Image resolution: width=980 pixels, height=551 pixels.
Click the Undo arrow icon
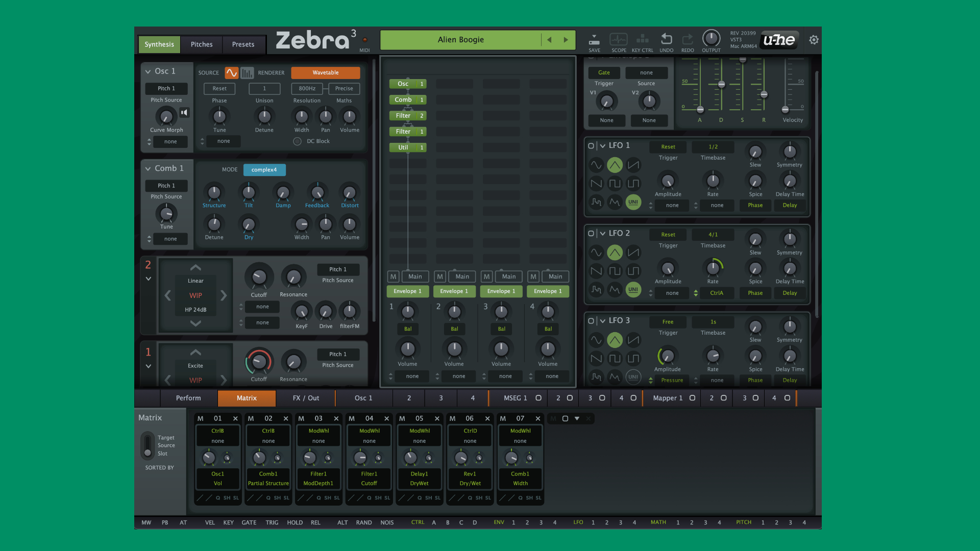(x=666, y=39)
